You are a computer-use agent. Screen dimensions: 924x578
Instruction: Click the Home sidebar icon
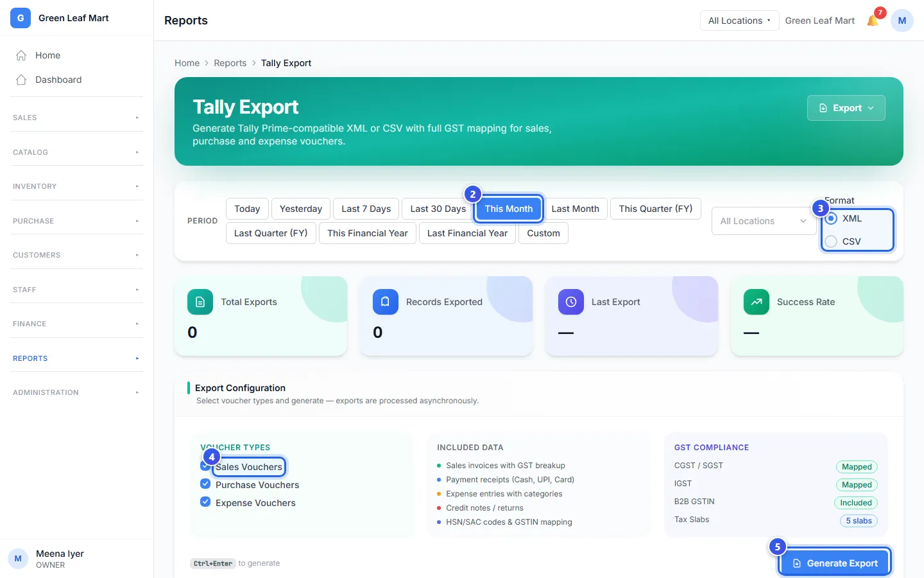21,55
